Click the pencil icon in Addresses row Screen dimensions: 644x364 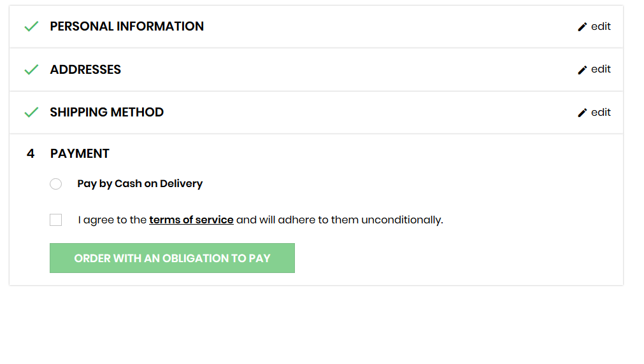(582, 70)
